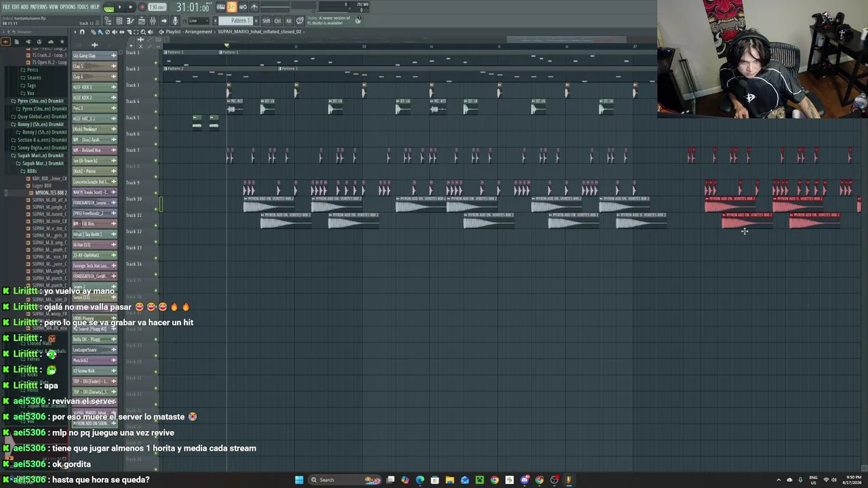Screen dimensions: 868x488
Task: Click the Shift modifier button
Action: [266, 21]
